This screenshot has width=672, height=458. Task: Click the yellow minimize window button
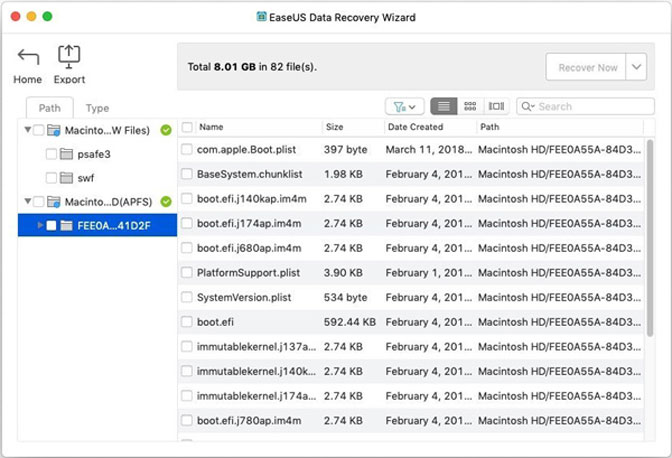pyautogui.click(x=31, y=16)
